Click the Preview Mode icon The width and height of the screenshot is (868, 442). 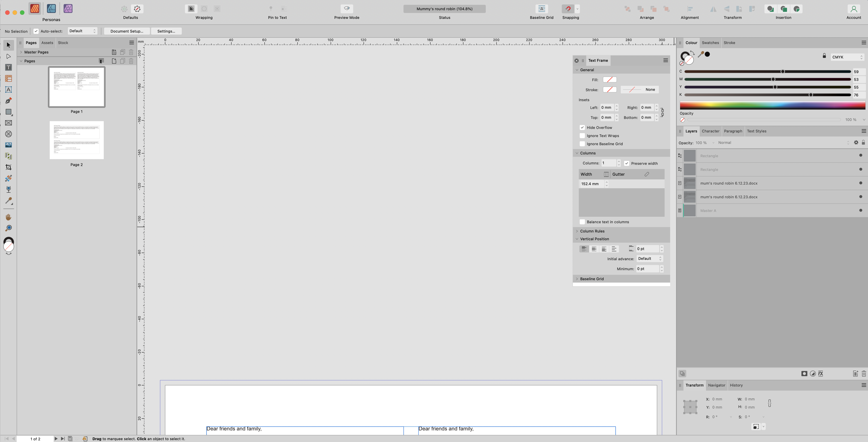point(346,9)
